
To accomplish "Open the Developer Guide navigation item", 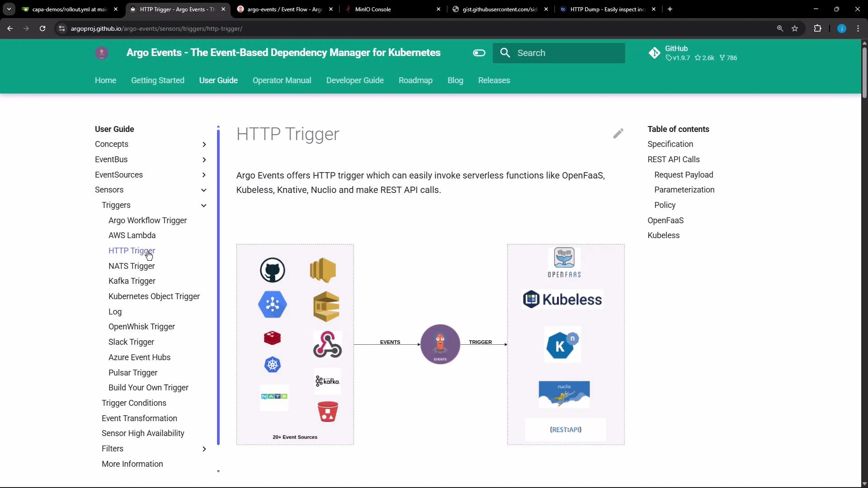I will (355, 80).
